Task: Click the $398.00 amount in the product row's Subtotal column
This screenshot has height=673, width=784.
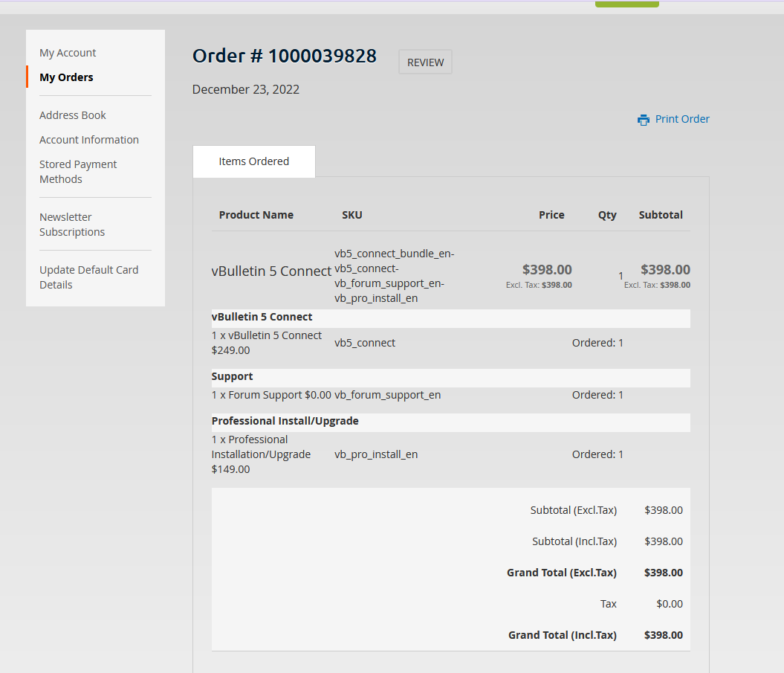Action: (x=666, y=270)
